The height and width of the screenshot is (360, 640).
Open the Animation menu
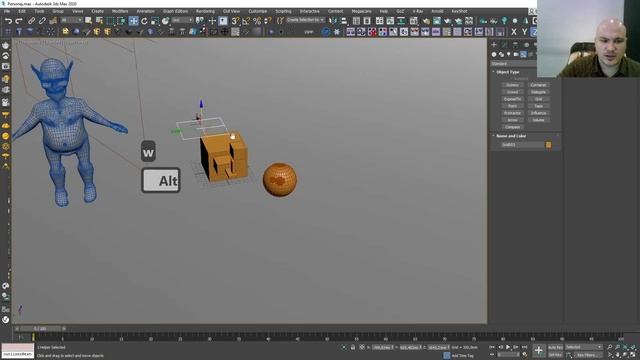pyautogui.click(x=145, y=11)
